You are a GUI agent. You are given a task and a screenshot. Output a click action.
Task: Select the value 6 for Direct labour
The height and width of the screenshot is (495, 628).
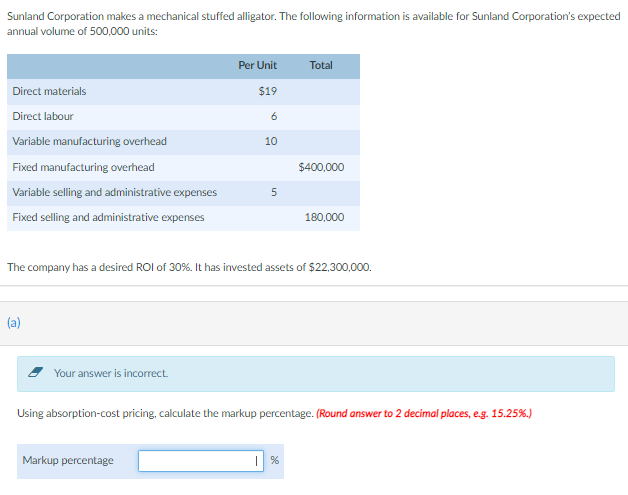tap(274, 116)
